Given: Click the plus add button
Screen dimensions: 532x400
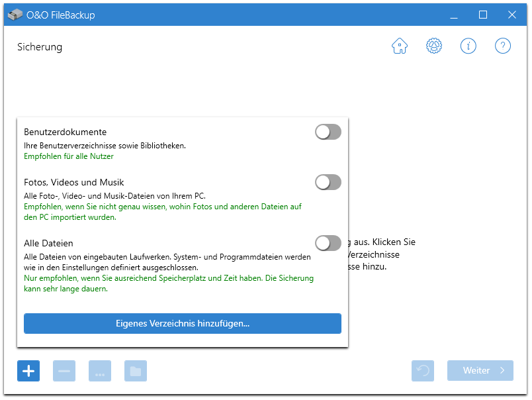Looking at the screenshot, I should click(28, 371).
